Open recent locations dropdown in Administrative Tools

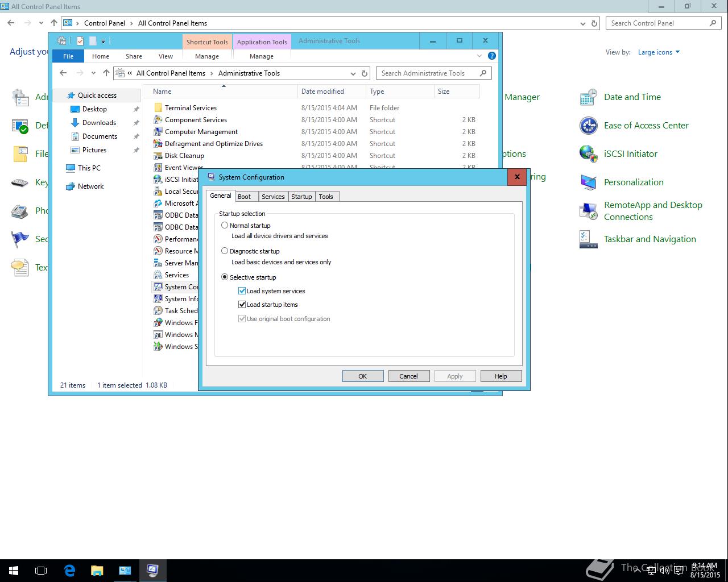(94, 73)
